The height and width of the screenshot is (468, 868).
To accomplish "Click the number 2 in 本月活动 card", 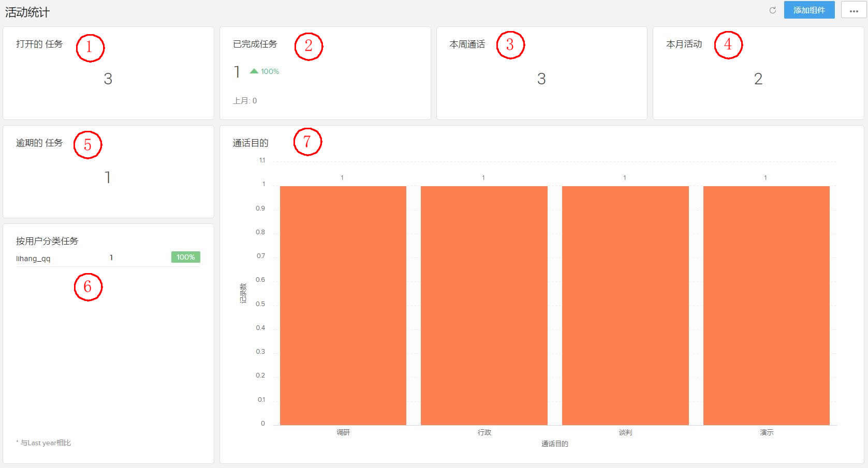I will pyautogui.click(x=758, y=79).
